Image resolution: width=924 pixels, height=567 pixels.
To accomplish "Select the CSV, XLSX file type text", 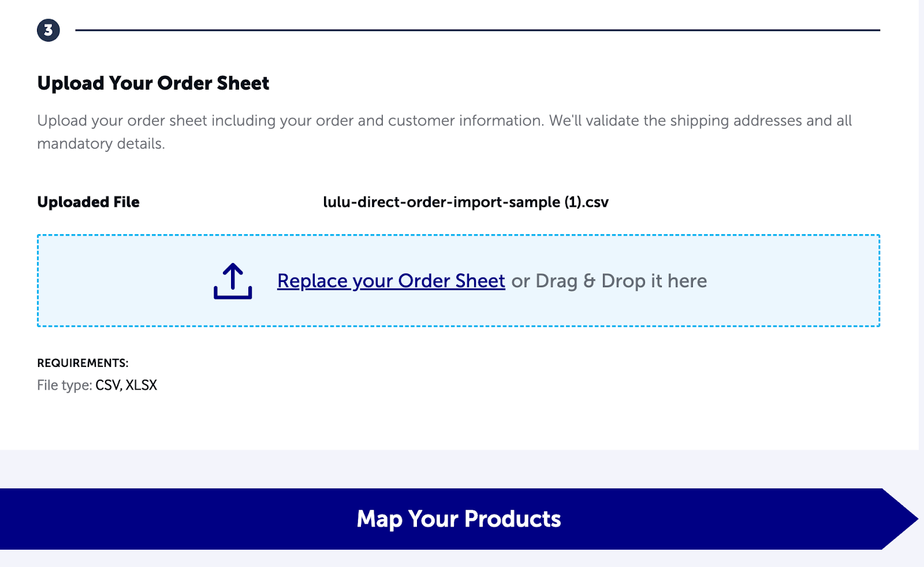I will [126, 384].
